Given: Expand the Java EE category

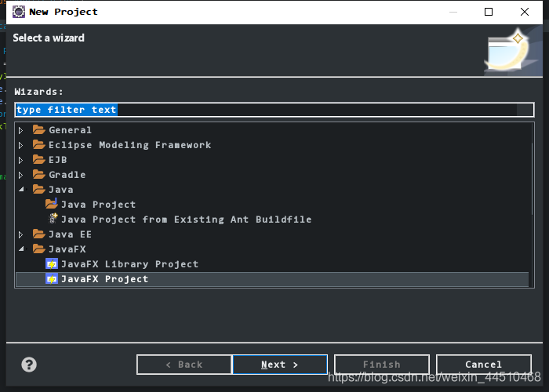Looking at the screenshot, I should point(20,234).
